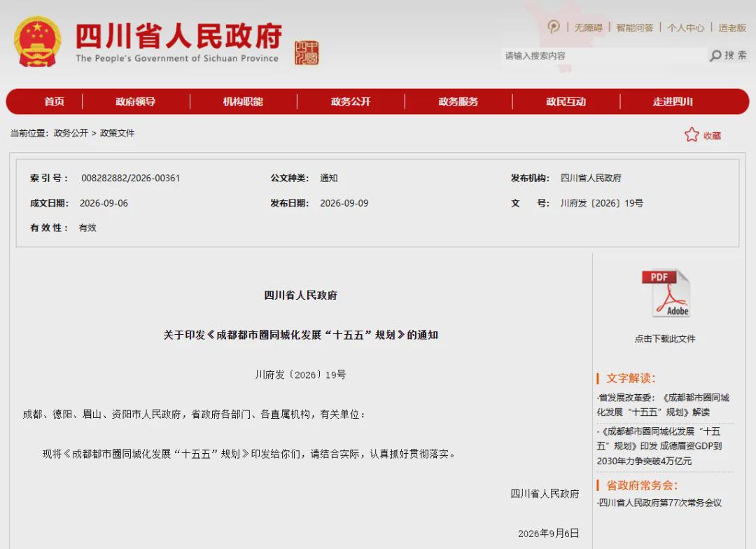Click 点击下载此文件 download link
The width and height of the screenshot is (756, 549).
[x=665, y=339]
